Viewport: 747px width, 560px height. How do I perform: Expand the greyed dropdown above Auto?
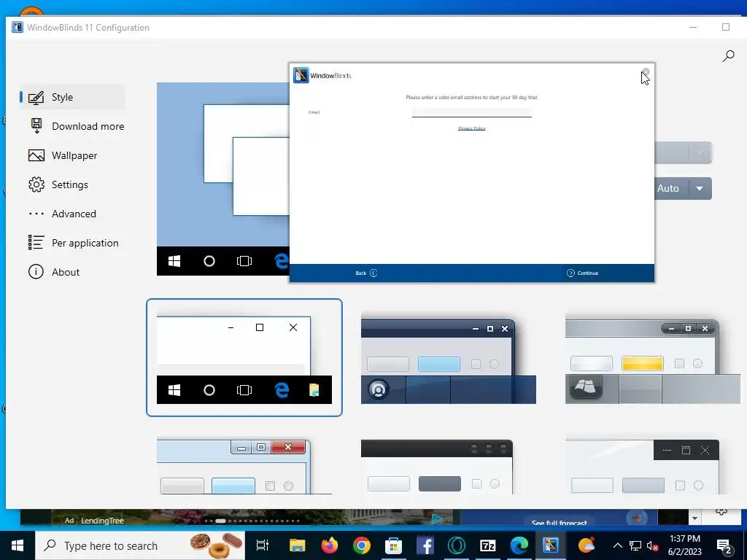[x=700, y=153]
